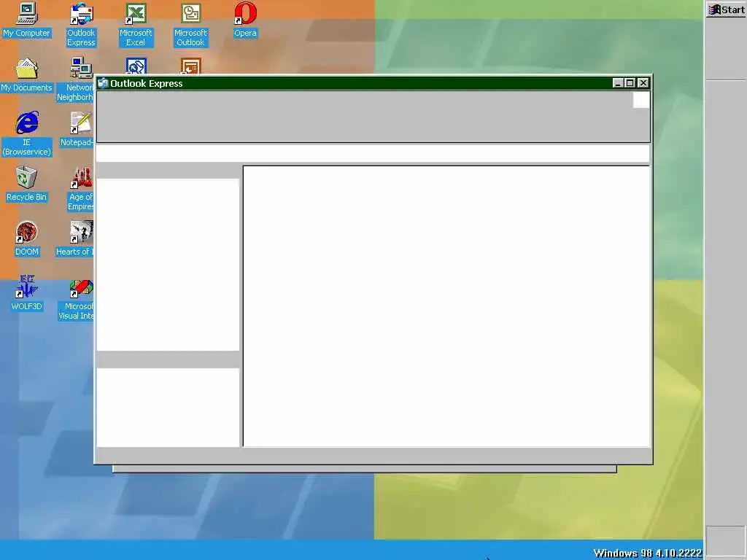Close the Outlook Express window

coord(643,83)
